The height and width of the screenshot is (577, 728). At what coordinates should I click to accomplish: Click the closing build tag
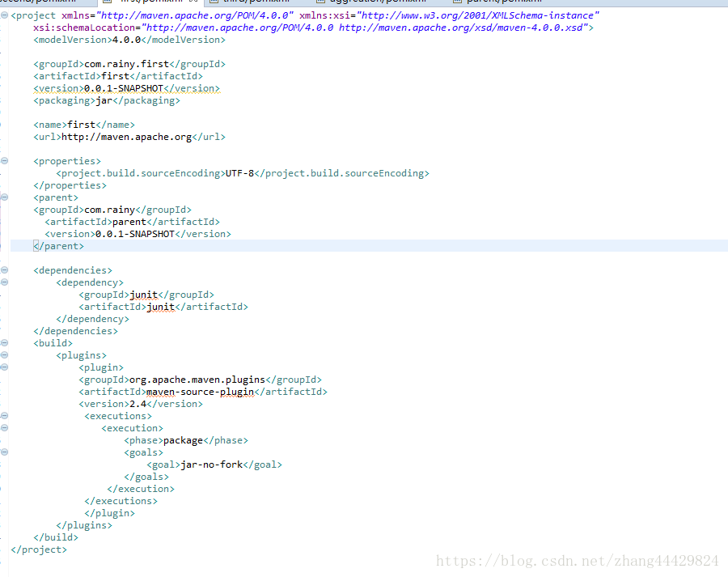pos(56,537)
